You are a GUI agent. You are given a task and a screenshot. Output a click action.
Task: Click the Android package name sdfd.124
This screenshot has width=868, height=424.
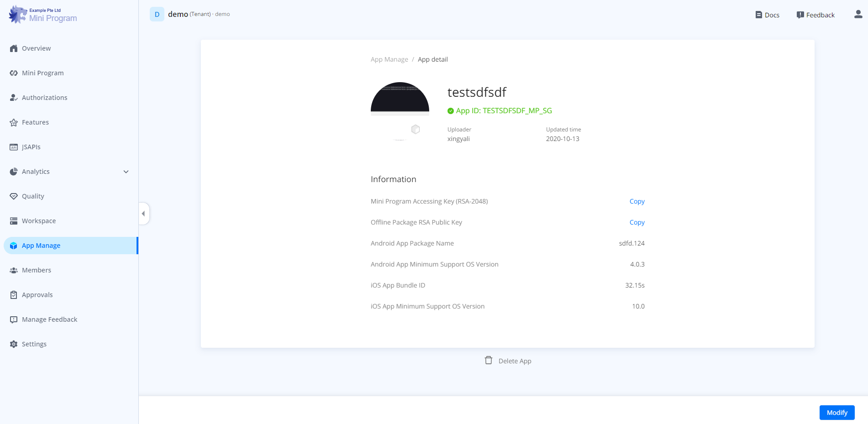(632, 243)
